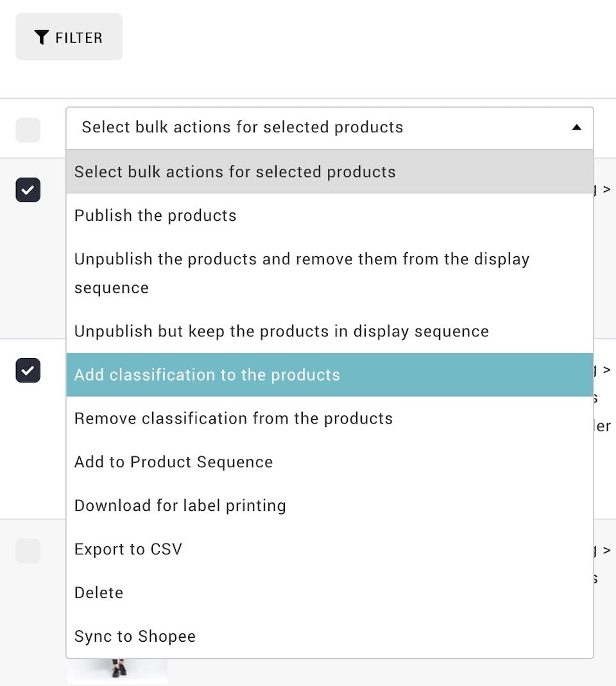The width and height of the screenshot is (616, 686).
Task: Choose 'Download for label printing'
Action: (x=329, y=505)
